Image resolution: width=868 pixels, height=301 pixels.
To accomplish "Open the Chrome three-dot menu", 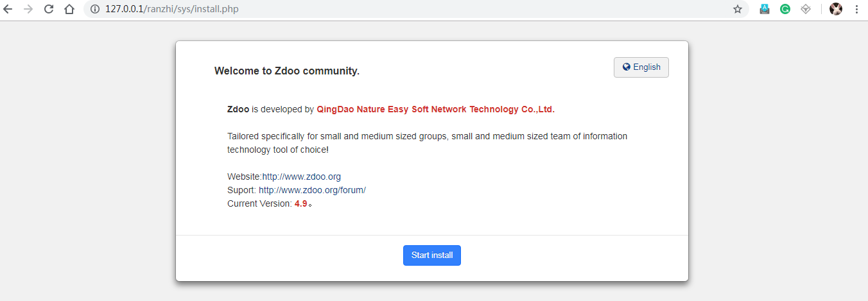I will click(x=856, y=10).
